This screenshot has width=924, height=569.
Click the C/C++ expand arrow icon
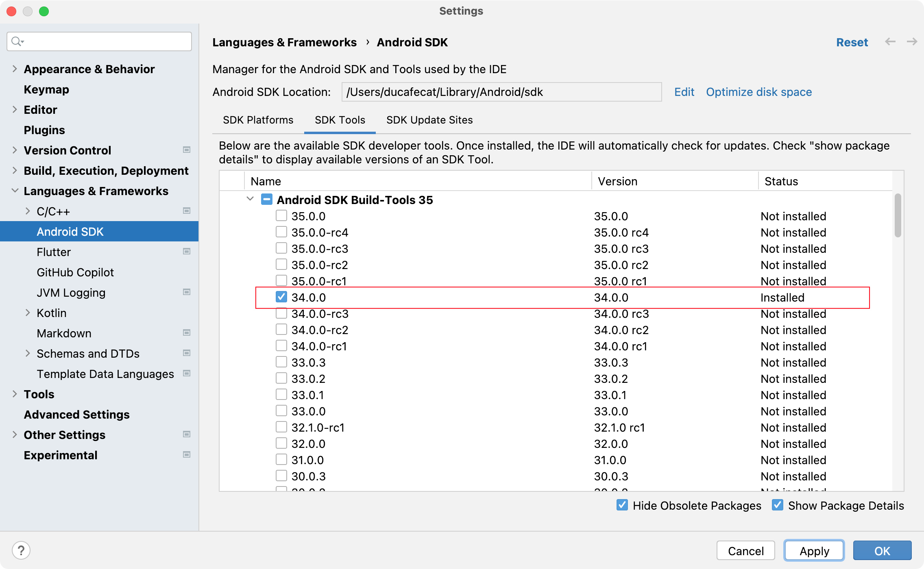[27, 211]
